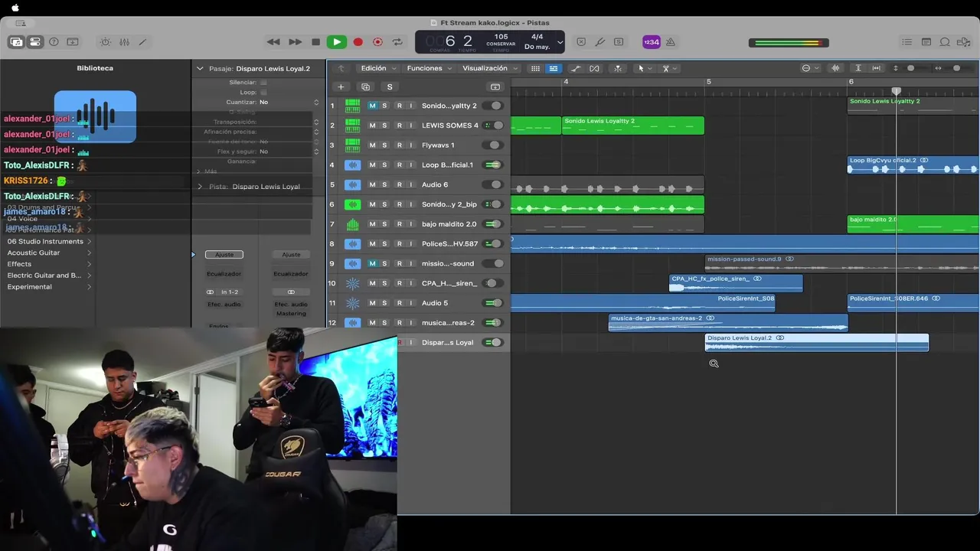Toggle the Library panel button

[x=15, y=42]
